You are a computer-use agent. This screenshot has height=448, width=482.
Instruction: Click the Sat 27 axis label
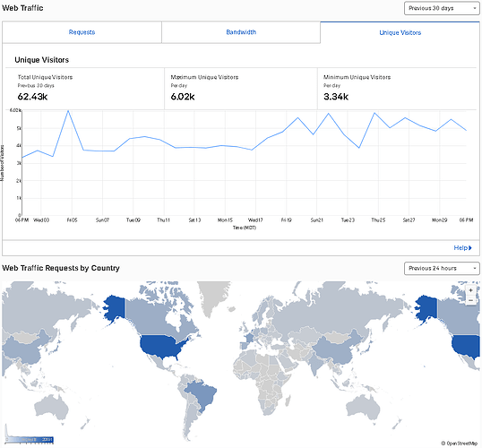(x=409, y=220)
